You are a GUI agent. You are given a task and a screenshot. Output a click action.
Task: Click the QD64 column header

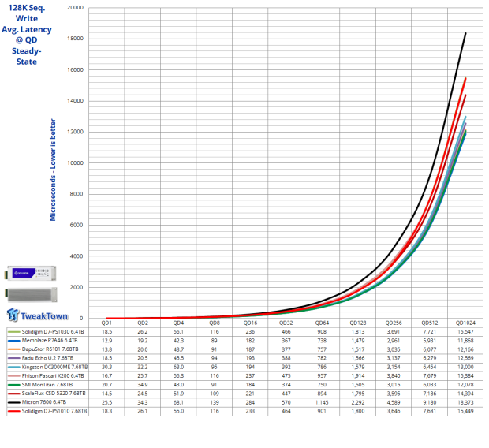click(322, 323)
